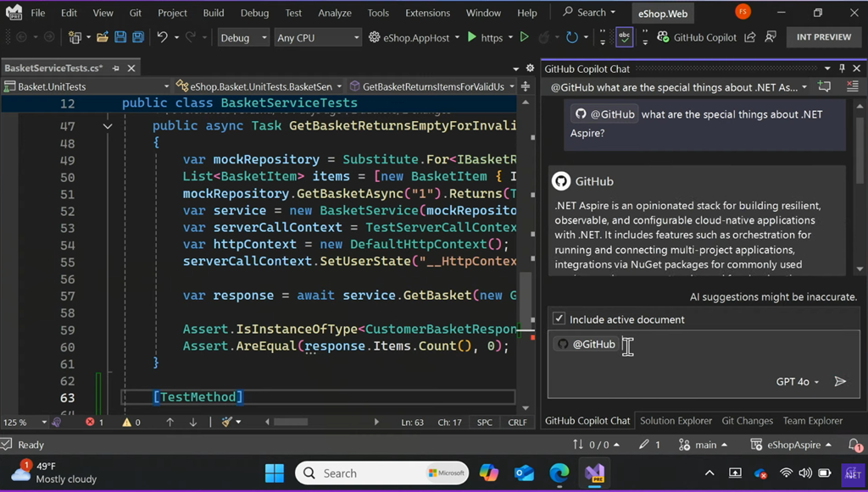Open the Debug configuration dropdown
This screenshot has height=492, width=868.
(x=243, y=37)
